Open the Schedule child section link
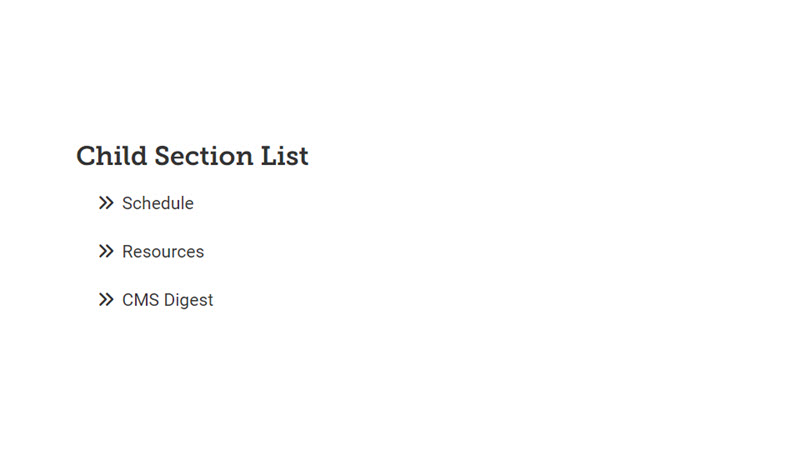This screenshot has width=800, height=450. point(158,203)
